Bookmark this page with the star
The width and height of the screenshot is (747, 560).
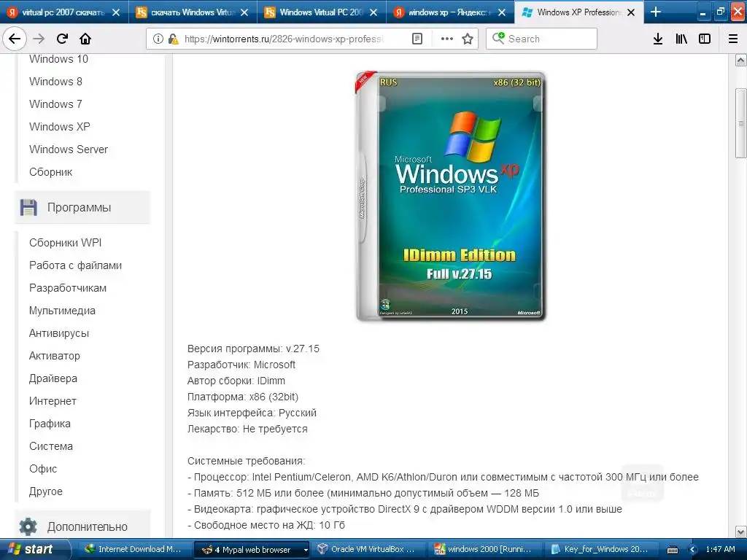click(468, 39)
